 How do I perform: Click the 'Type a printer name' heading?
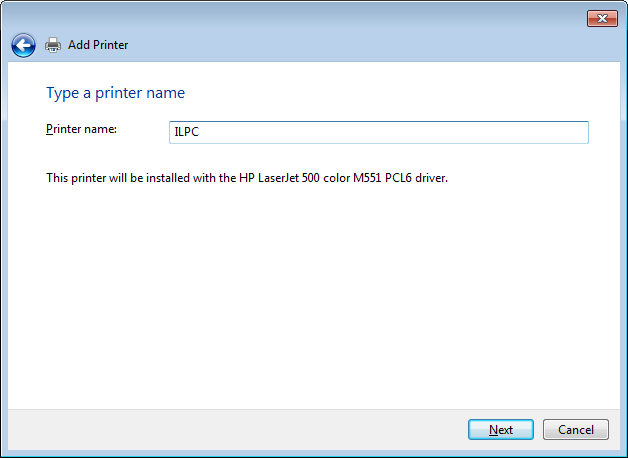click(115, 93)
